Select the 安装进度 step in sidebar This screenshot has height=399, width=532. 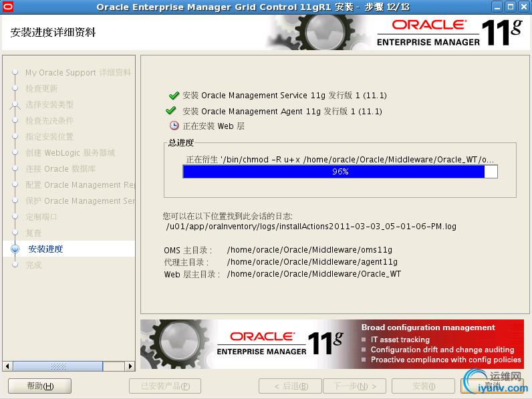pyautogui.click(x=45, y=249)
